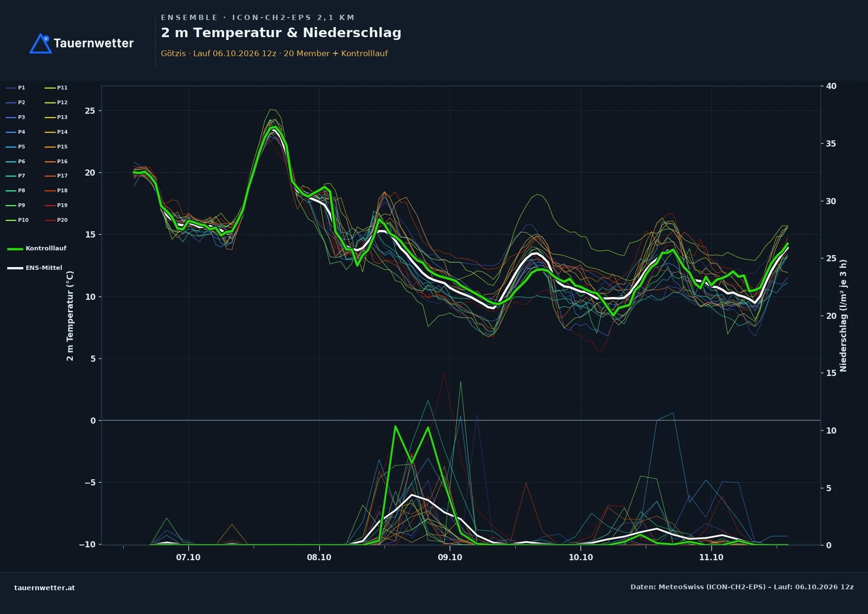Viewport: 868px width, 614px height.
Task: Select legend entry P5
Action: pos(15,147)
